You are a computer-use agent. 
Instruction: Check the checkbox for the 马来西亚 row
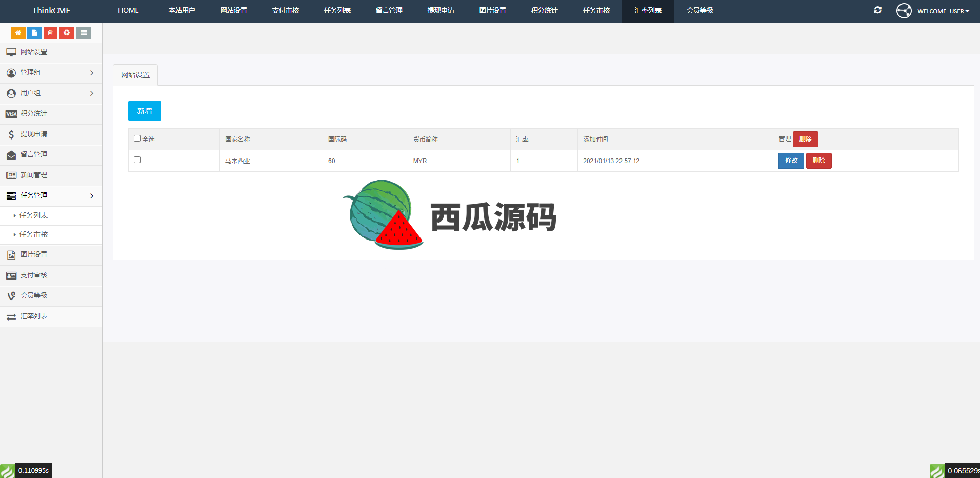(x=137, y=160)
